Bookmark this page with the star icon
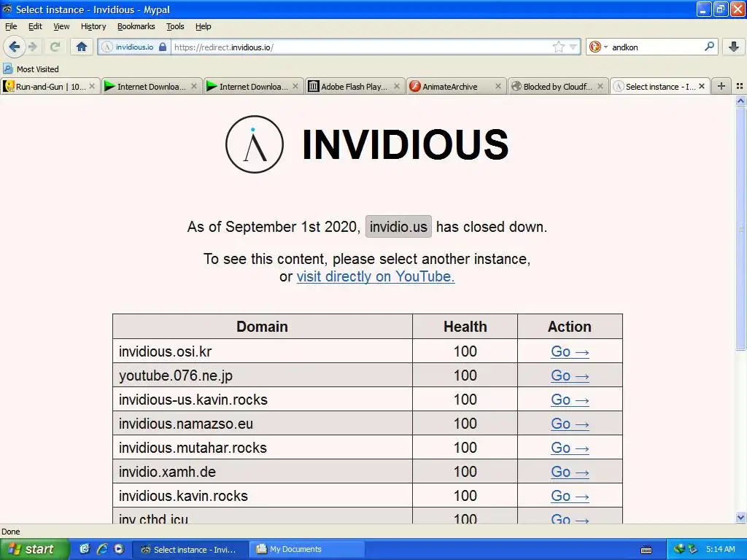The width and height of the screenshot is (747, 560). 558,47
